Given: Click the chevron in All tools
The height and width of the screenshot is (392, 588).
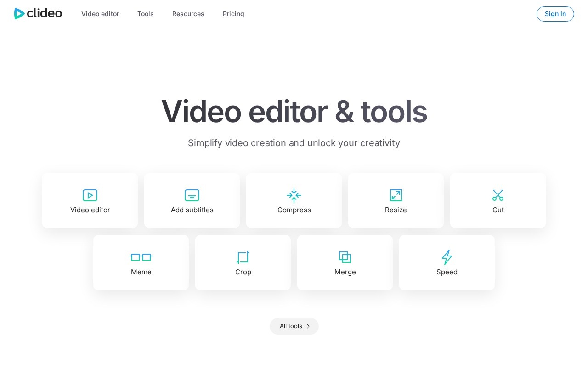Looking at the screenshot, I should click(308, 326).
